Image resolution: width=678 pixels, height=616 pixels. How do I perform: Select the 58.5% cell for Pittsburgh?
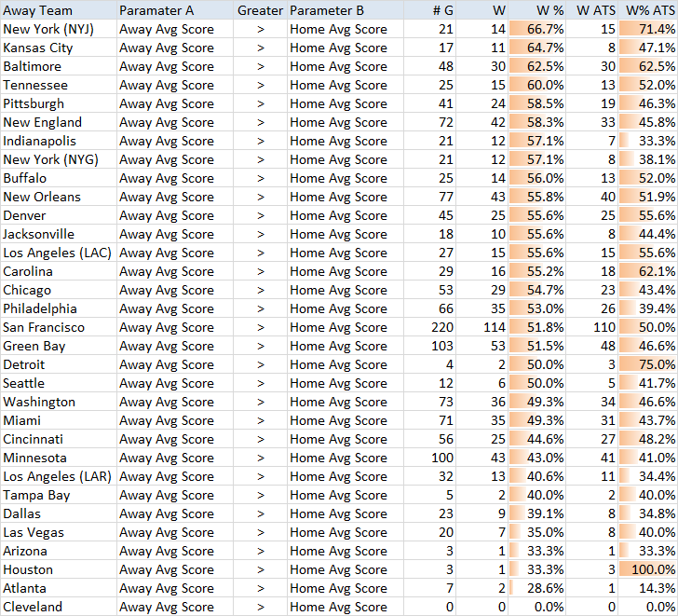[x=537, y=103]
